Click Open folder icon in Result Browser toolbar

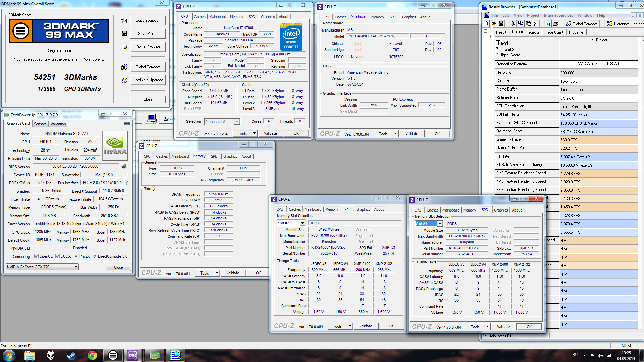tap(493, 23)
